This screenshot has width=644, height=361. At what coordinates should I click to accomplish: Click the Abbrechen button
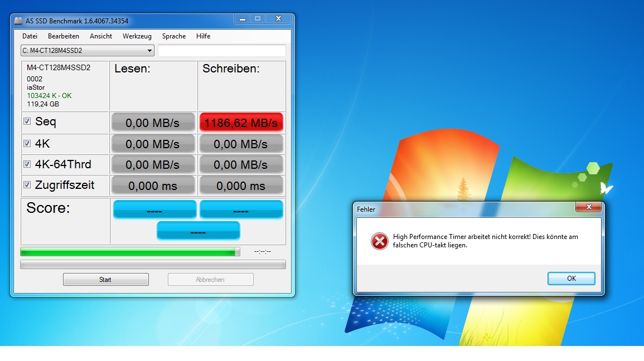click(210, 279)
